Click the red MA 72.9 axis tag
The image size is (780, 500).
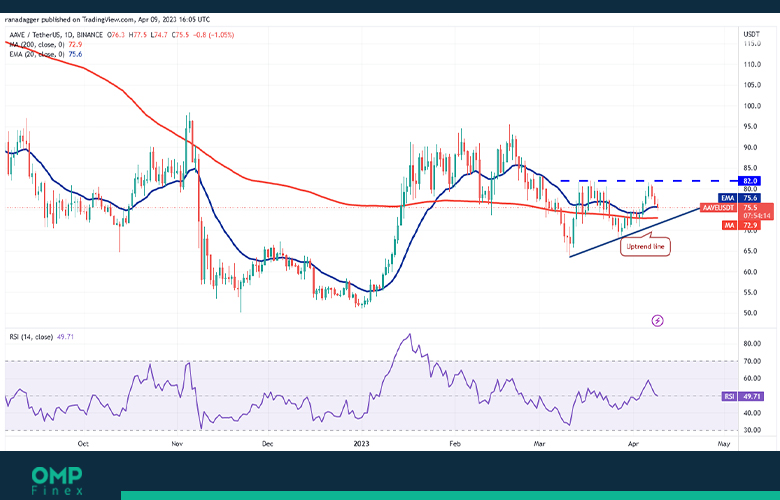[x=741, y=225]
